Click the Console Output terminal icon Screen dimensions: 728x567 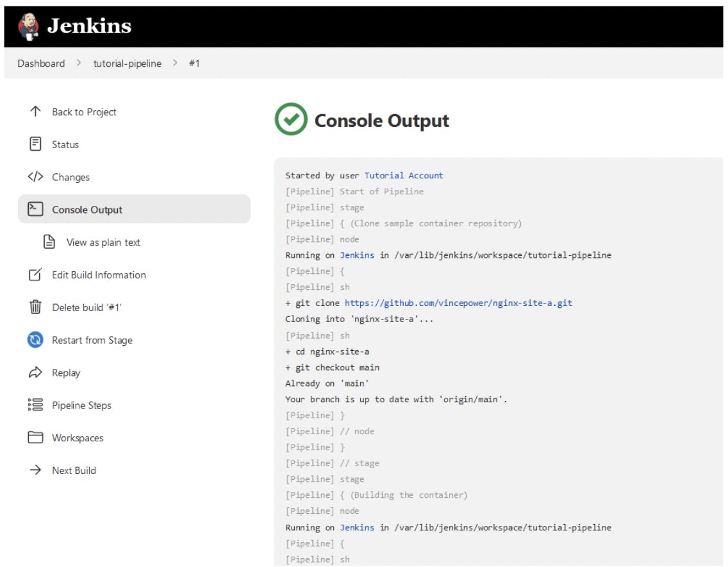[35, 209]
